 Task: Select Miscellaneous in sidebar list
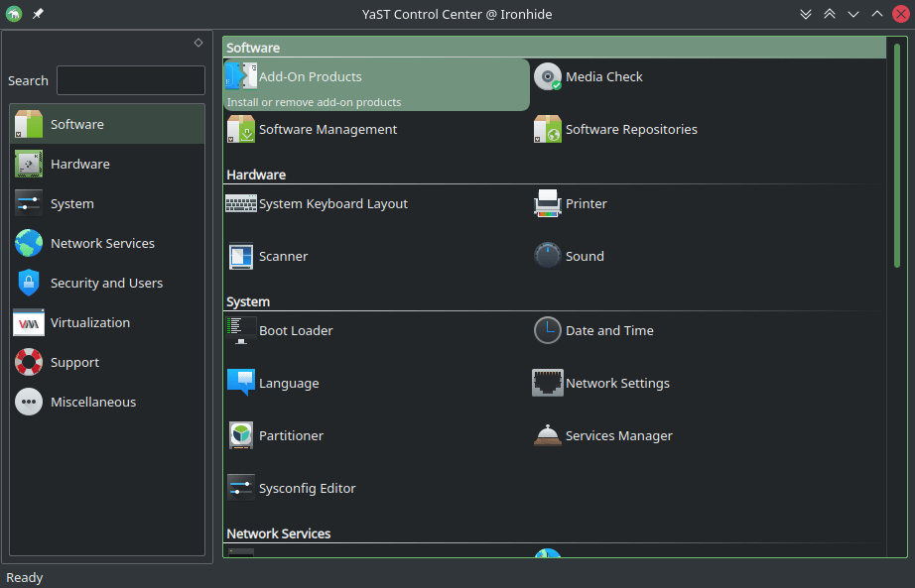[x=107, y=402]
